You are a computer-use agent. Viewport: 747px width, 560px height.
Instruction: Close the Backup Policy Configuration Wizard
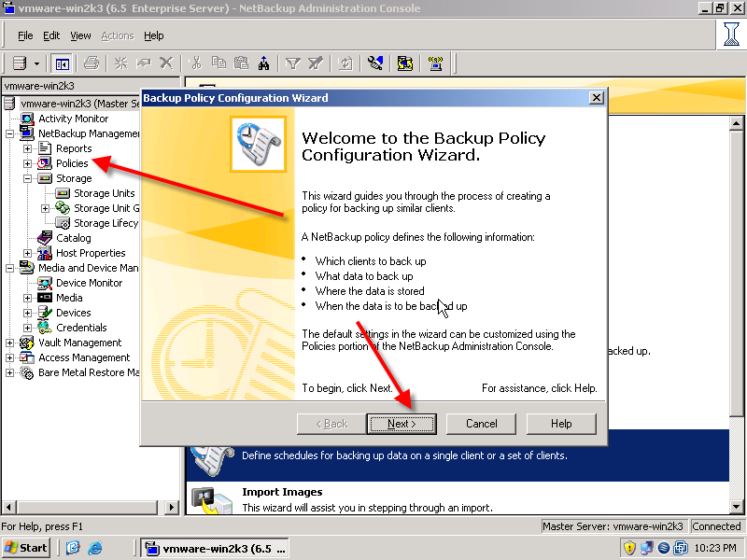coord(597,98)
